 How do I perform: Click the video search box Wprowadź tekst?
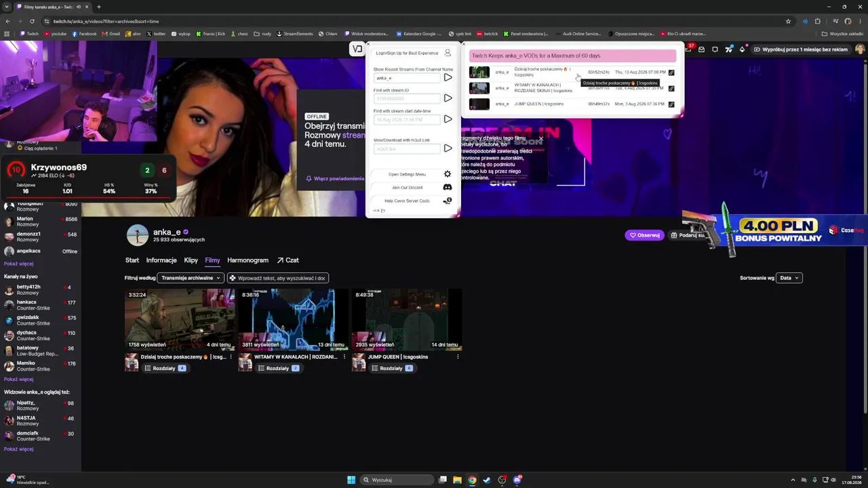(x=278, y=278)
